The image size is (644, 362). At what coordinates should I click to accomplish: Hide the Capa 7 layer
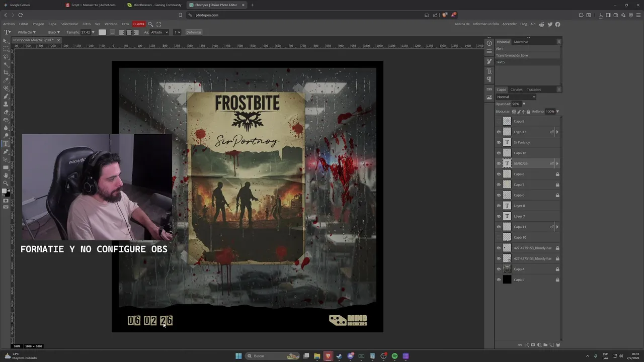[499, 185]
